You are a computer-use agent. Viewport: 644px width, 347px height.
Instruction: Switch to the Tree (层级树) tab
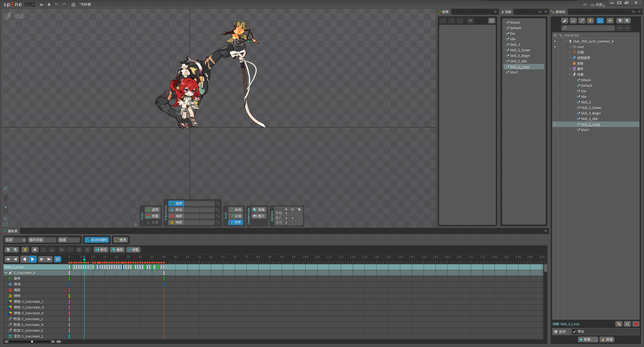pyautogui.click(x=558, y=12)
